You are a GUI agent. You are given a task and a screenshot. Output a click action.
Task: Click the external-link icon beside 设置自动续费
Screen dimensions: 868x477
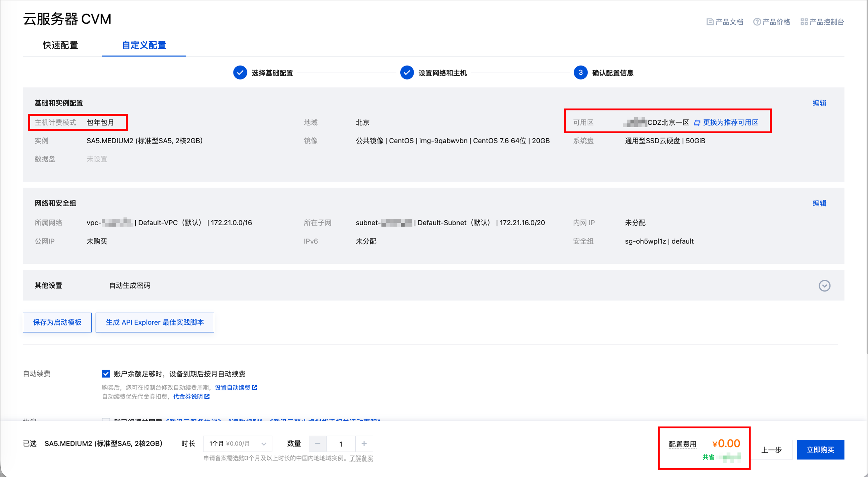coord(255,387)
